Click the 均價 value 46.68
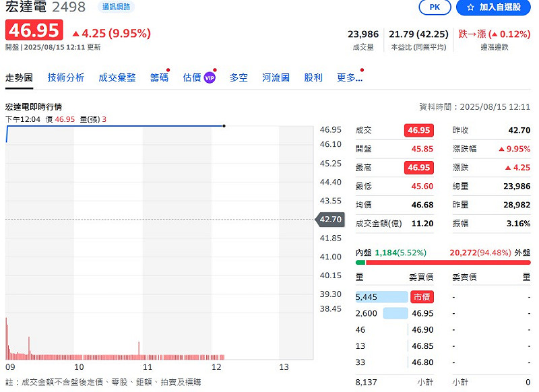539x392 pixels. pos(422,205)
